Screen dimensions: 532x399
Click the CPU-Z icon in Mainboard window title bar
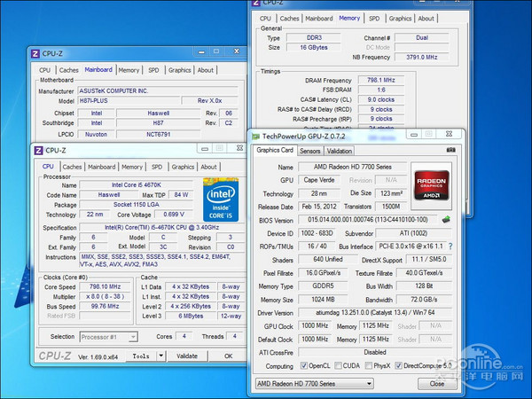tap(35, 53)
